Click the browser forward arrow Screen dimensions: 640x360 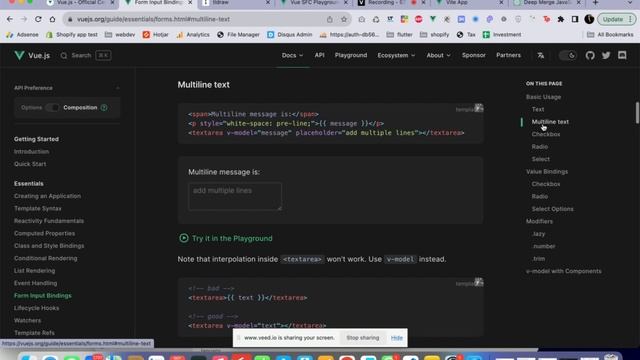pos(24,19)
